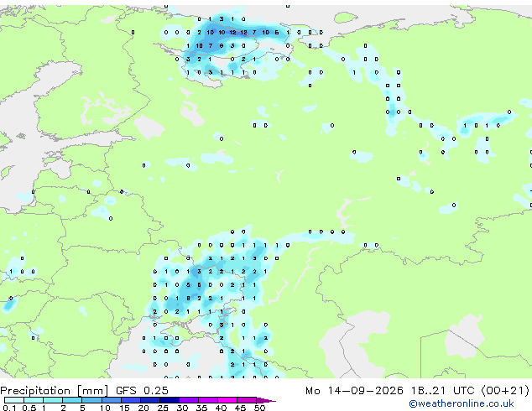Open the weatheronline.co.uk copyright link
The height and width of the screenshot is (411, 532).
pos(462,403)
